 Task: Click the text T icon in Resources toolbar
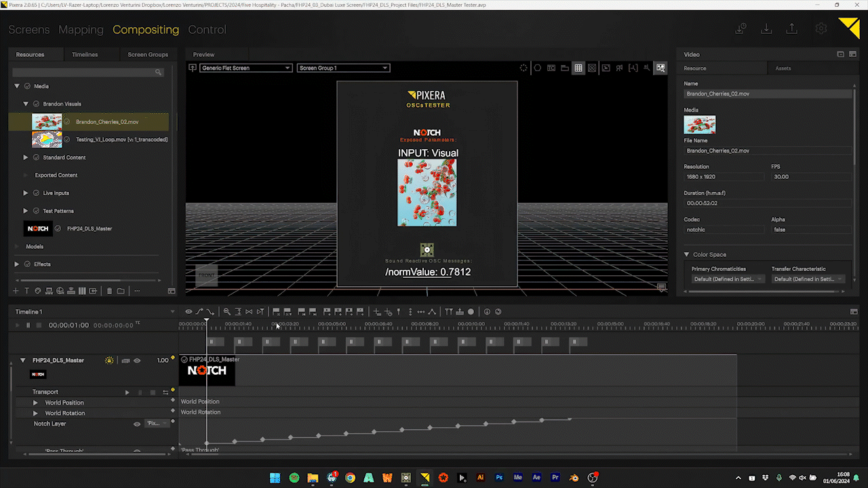coord(27,291)
